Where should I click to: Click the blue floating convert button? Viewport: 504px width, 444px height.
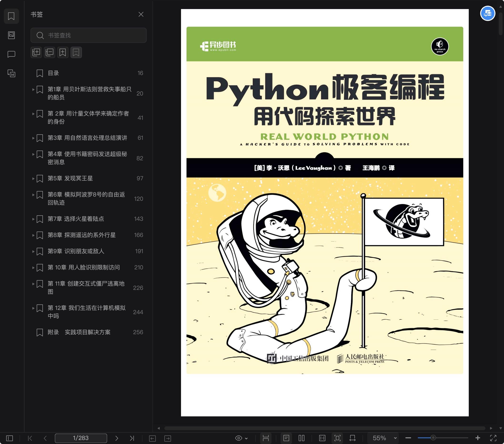tap(488, 13)
